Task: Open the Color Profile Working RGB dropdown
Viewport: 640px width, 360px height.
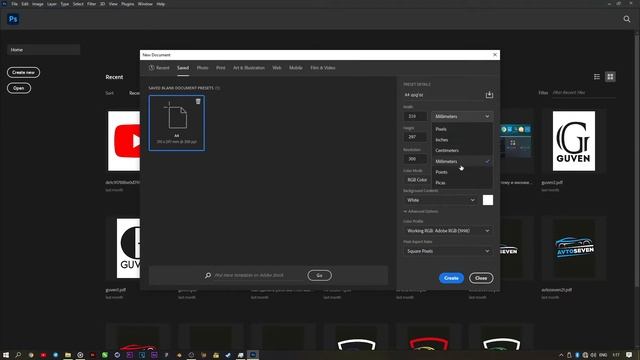Action: point(448,231)
